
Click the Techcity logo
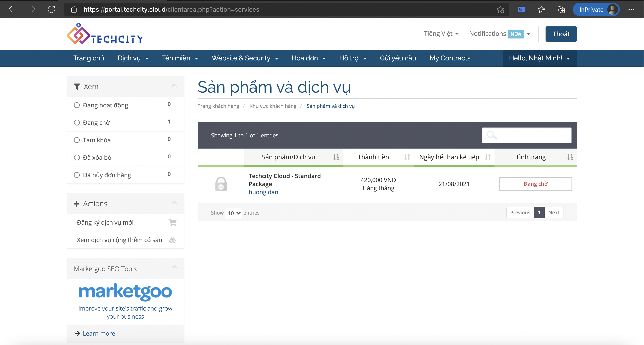point(105,34)
